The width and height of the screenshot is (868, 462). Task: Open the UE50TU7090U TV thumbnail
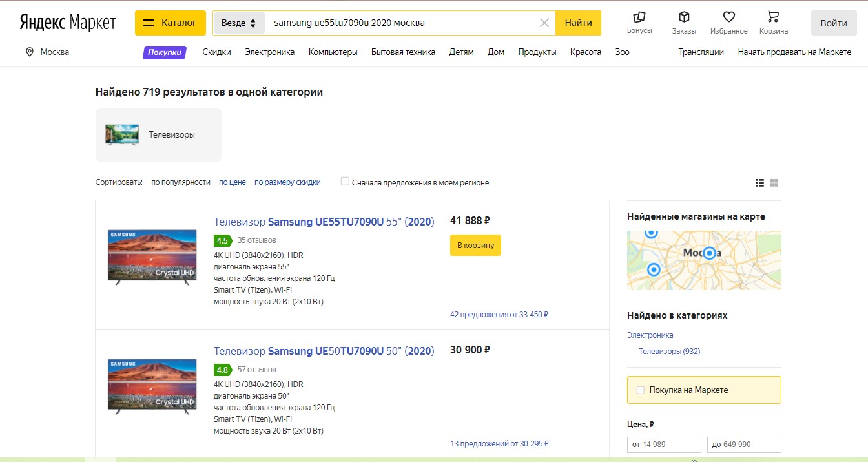point(152,386)
